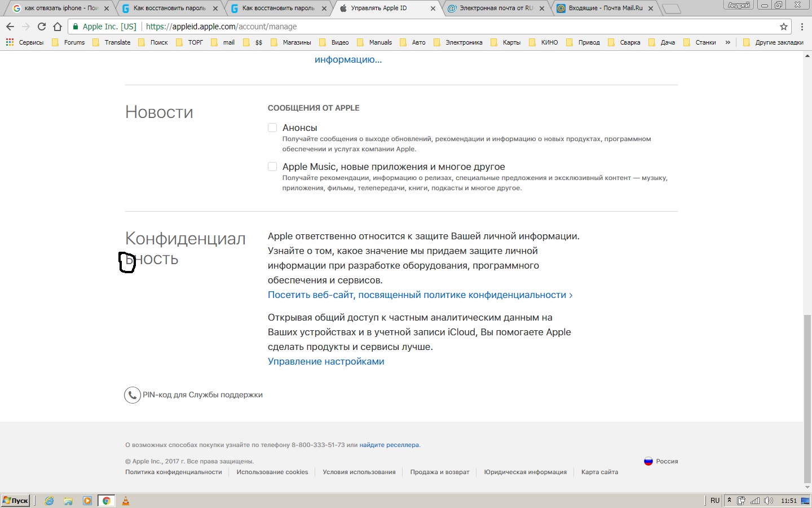Click the network signal tray icon
812x508 pixels.
point(755,501)
